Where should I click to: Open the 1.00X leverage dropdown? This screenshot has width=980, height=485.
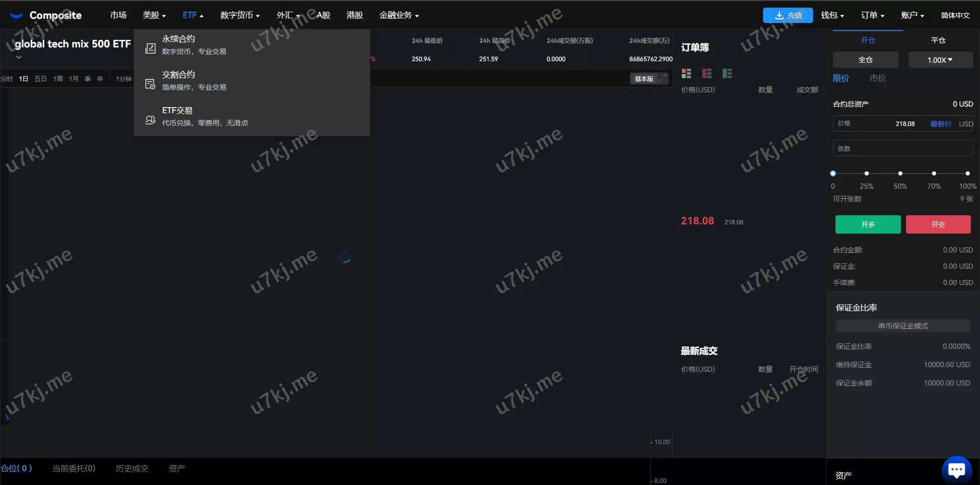pos(940,60)
